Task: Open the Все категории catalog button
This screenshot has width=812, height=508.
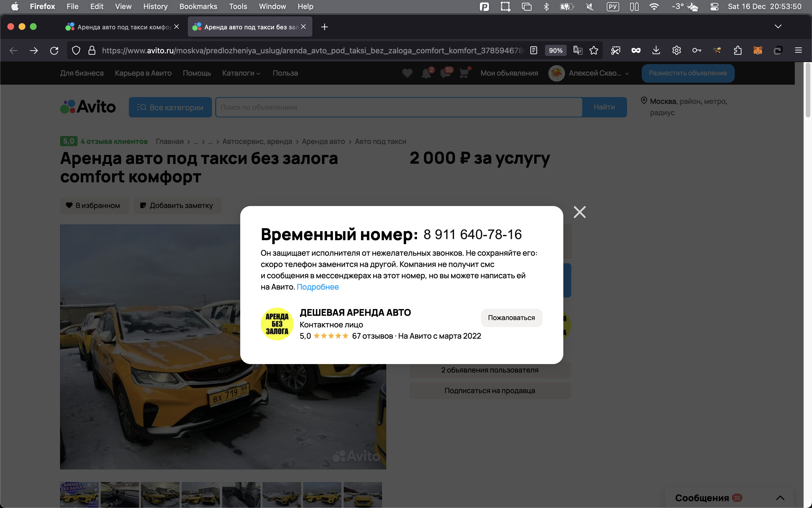Action: [x=170, y=107]
